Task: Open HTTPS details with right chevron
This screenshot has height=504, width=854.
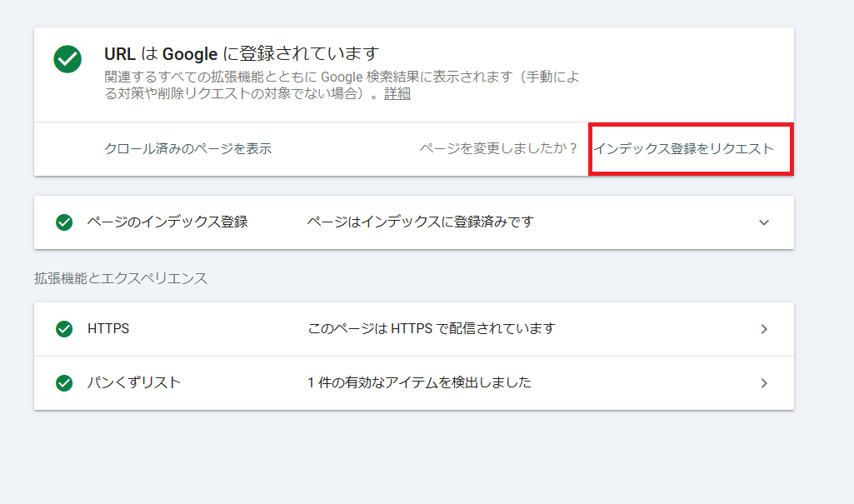Action: click(x=764, y=329)
